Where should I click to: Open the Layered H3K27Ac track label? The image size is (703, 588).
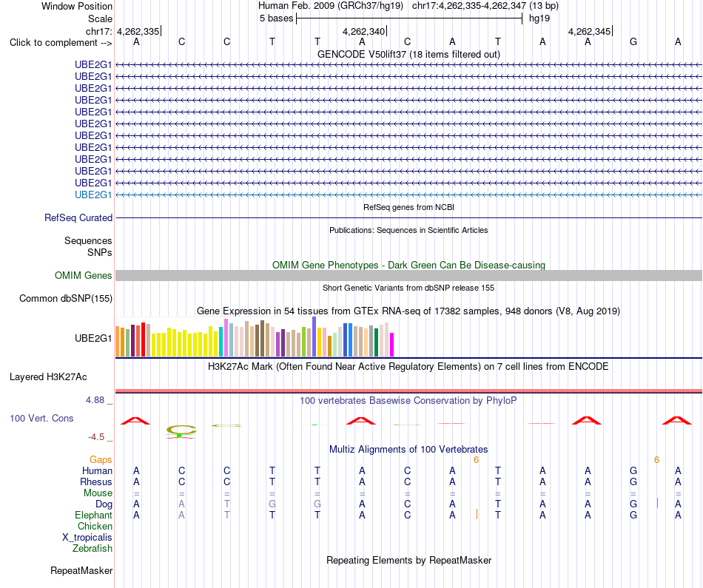(48, 377)
